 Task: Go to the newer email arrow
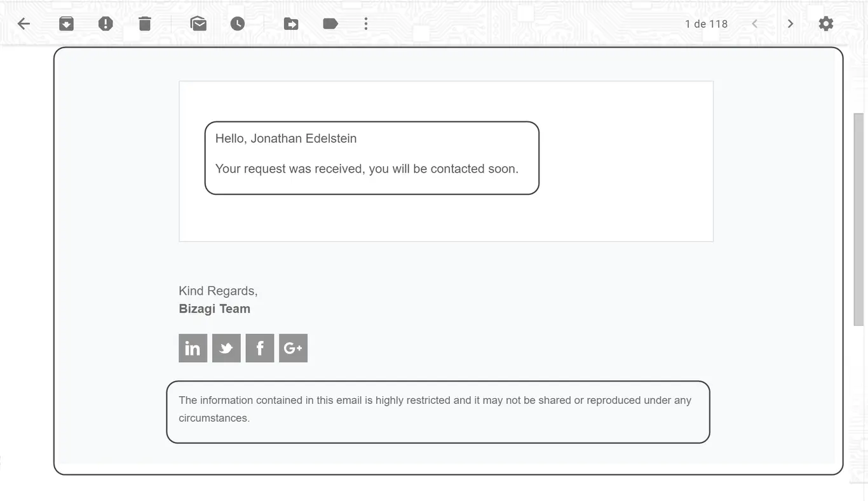pos(754,24)
